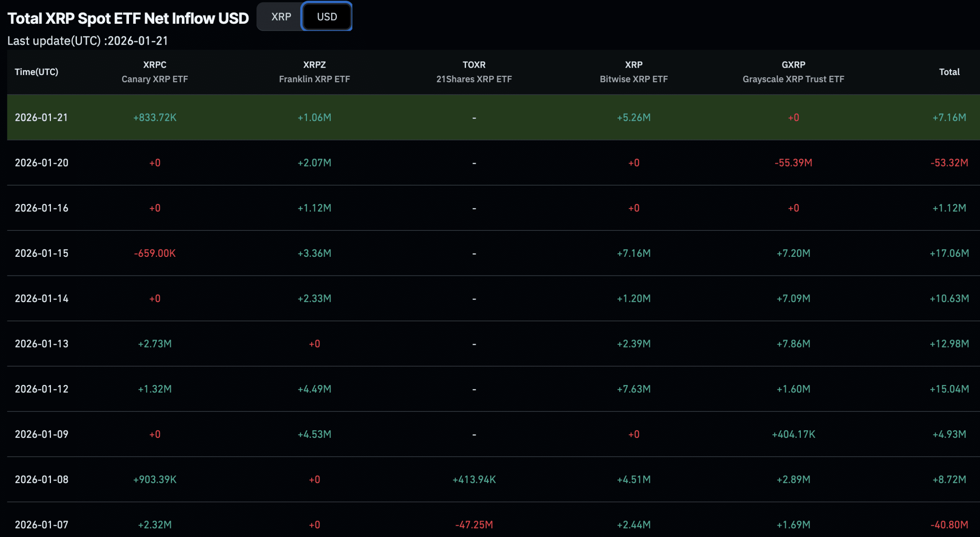Select the USD display toggle

coord(327,16)
